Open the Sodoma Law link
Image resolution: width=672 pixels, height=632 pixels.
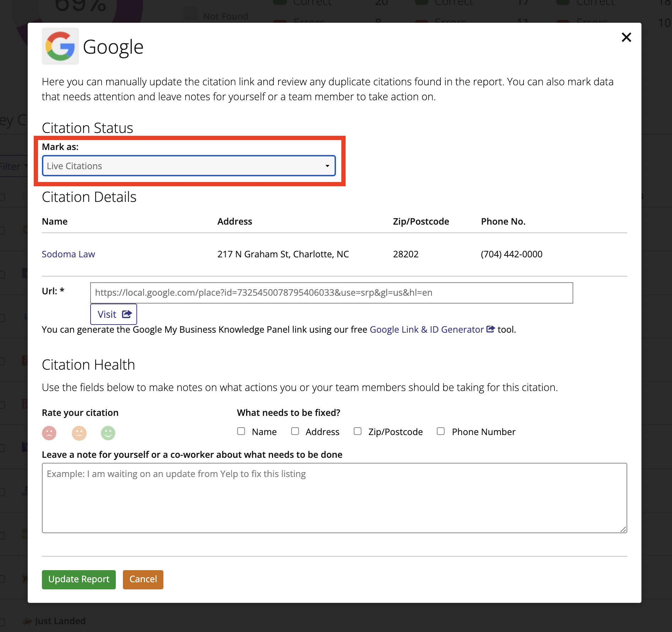click(x=68, y=254)
